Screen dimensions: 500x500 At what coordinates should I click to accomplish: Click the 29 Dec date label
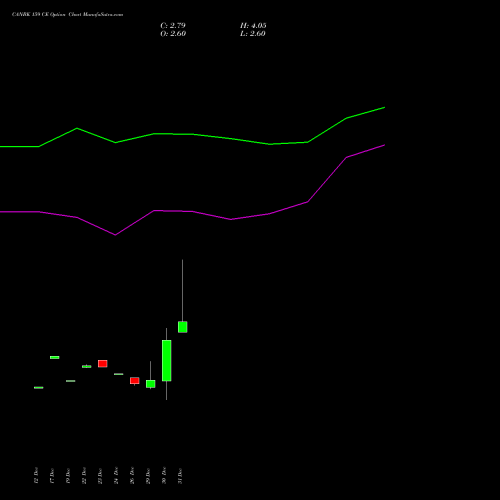point(148,476)
